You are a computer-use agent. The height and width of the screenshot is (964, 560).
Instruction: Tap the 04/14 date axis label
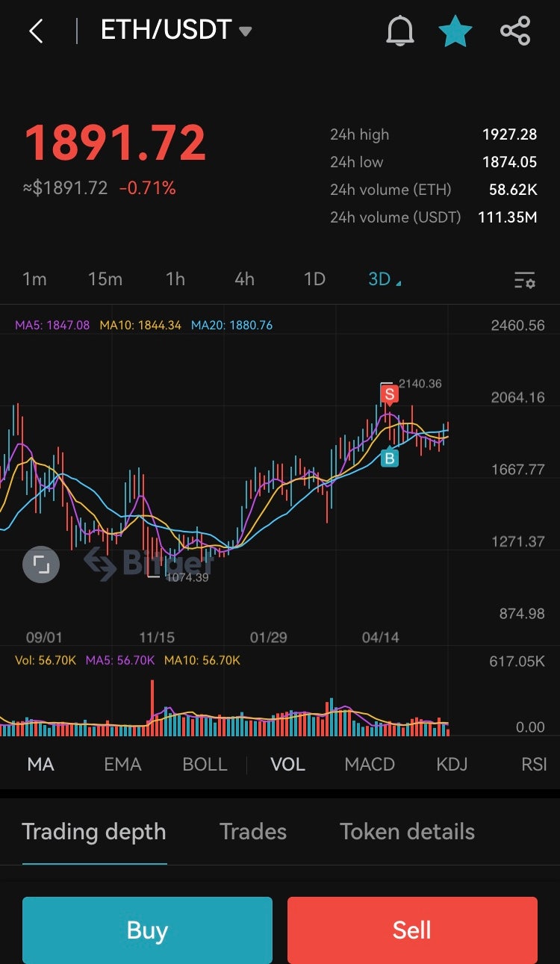tap(380, 638)
